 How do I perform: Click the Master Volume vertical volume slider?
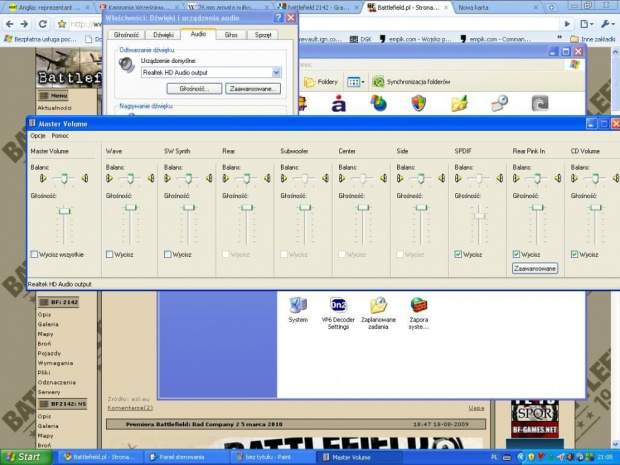click(x=64, y=211)
